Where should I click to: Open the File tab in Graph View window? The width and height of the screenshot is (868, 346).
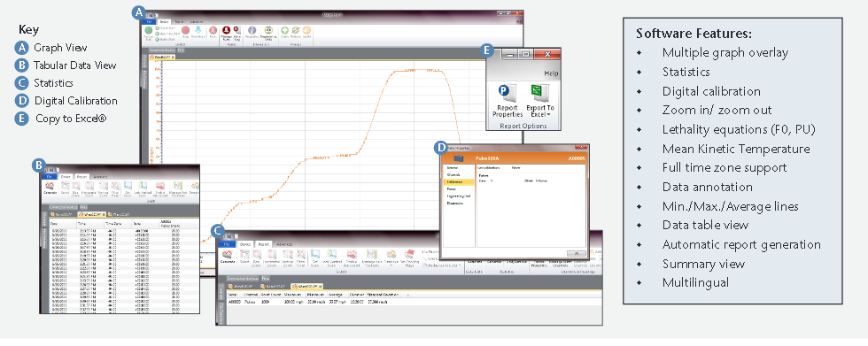click(x=149, y=21)
